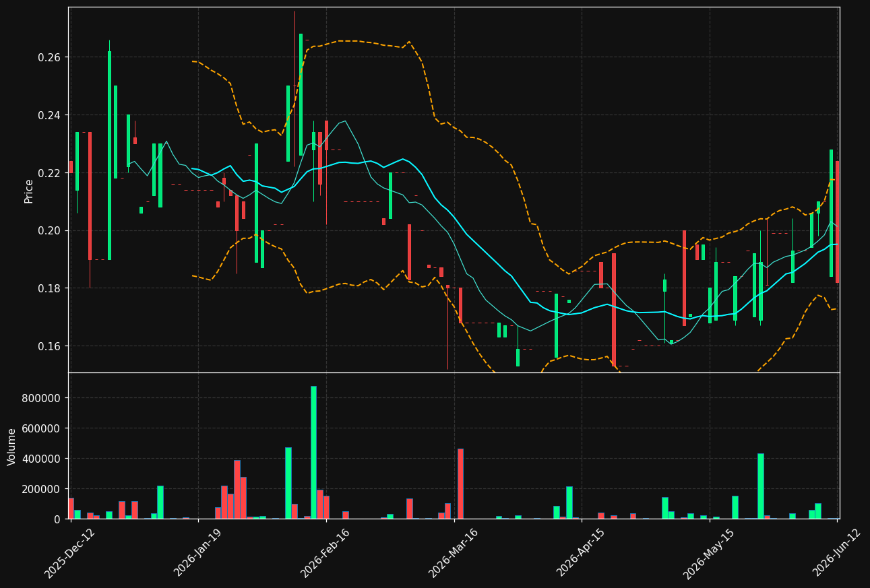Click the 0 volume axis label

click(x=57, y=519)
